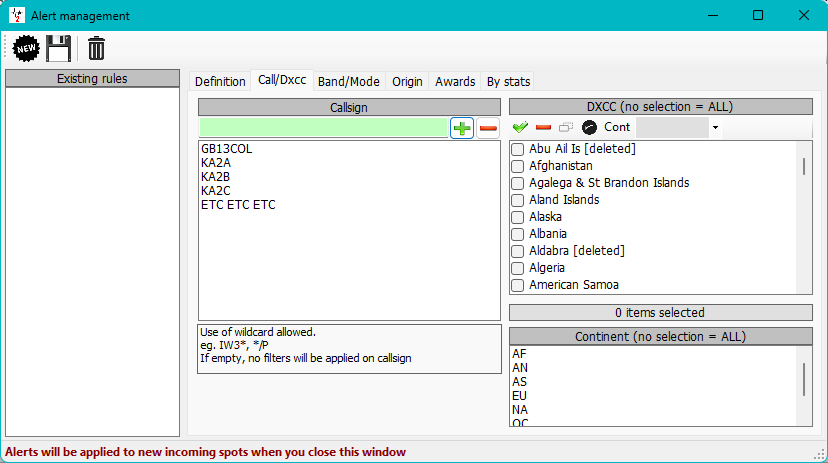Open the Origin tab
Viewport: 828px width, 463px height.
coord(407,81)
